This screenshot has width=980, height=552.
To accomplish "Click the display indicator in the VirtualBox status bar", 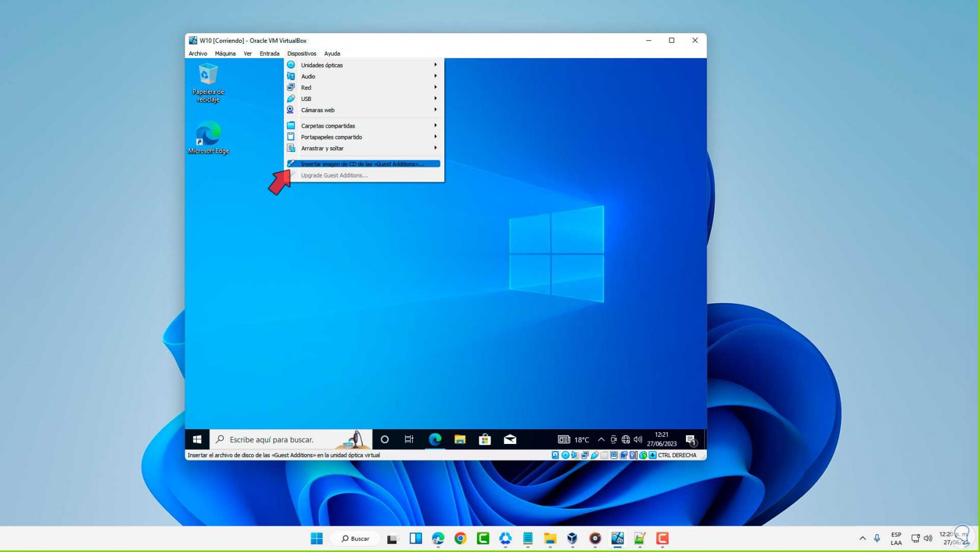I will click(614, 455).
